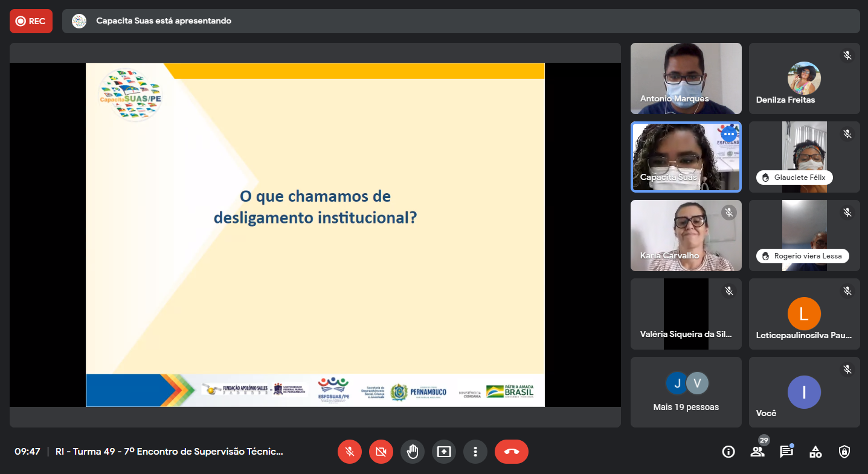Image resolution: width=868 pixels, height=474 pixels.
Task: Click the Karla Carvalho muted mic icon
Action: (x=729, y=213)
